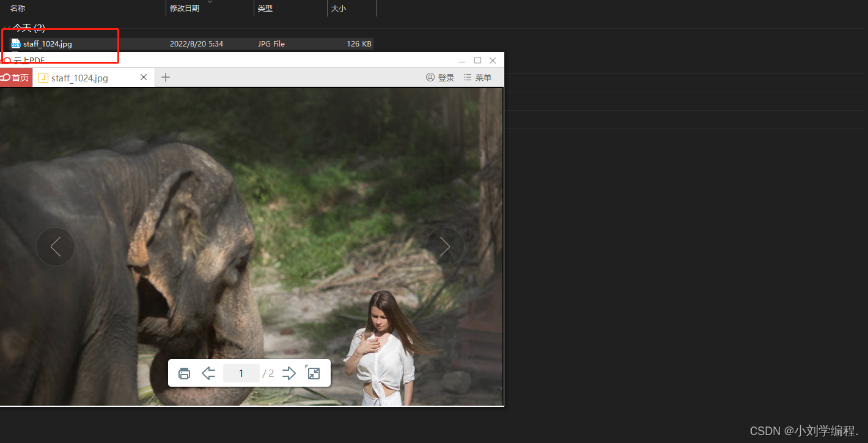The height and width of the screenshot is (443, 868).
Task: Add a new tab with the plus button
Action: [165, 77]
